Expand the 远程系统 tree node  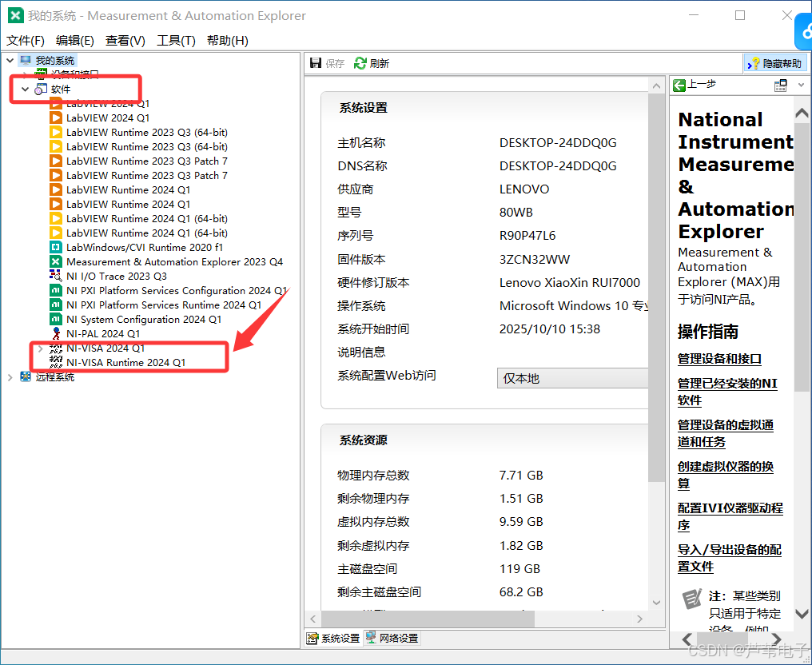(x=10, y=377)
